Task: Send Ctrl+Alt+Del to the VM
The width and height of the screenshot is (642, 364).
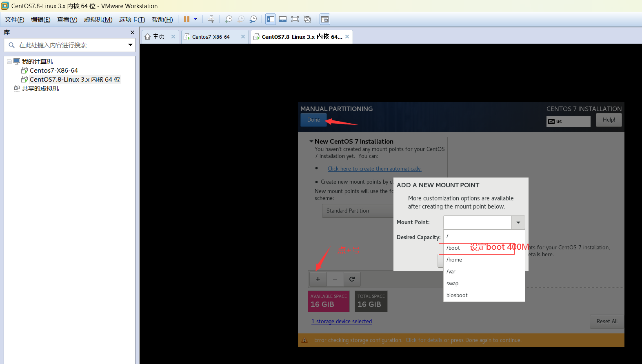Action: click(211, 19)
